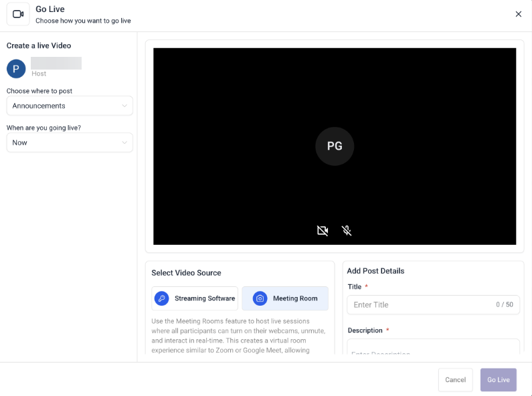Close the Go Live dialog
This screenshot has width=532, height=396.
coord(519,14)
